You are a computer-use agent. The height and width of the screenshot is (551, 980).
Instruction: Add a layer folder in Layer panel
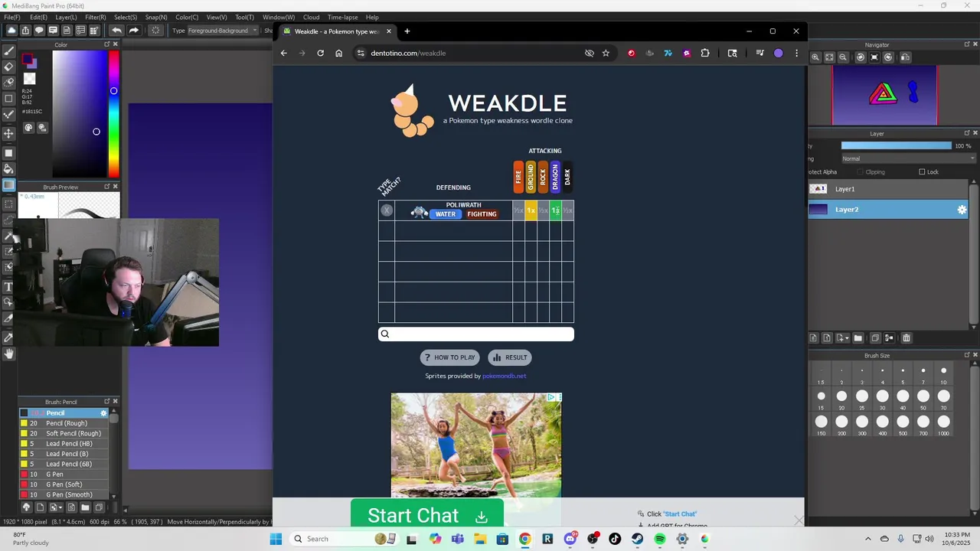coord(857,338)
